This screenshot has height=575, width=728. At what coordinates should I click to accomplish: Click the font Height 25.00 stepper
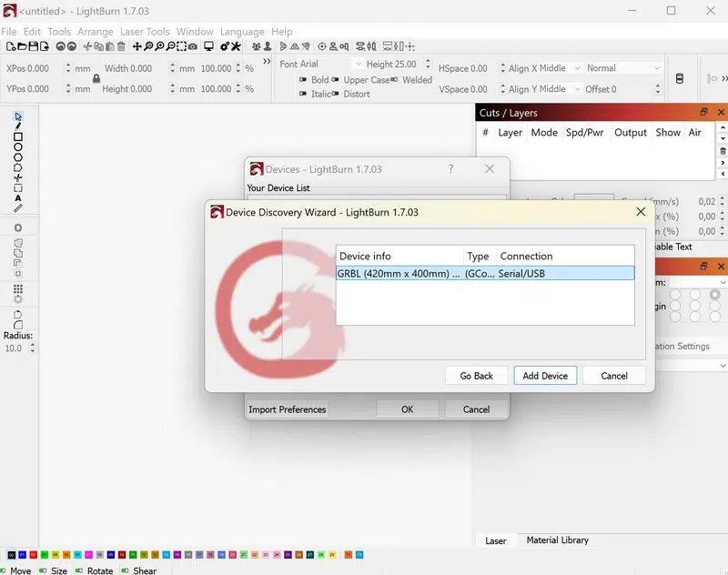coord(428,64)
